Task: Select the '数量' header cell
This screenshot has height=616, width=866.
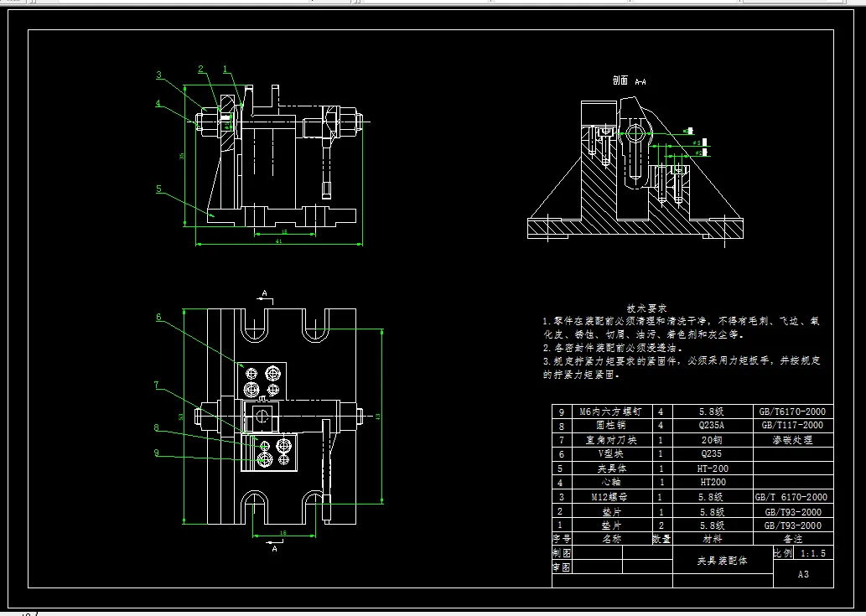Action: [661, 539]
